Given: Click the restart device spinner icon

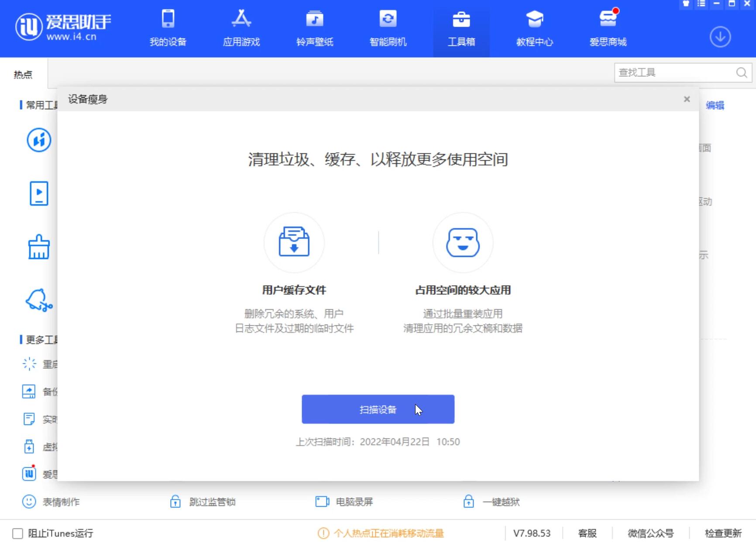Looking at the screenshot, I should pyautogui.click(x=29, y=364).
